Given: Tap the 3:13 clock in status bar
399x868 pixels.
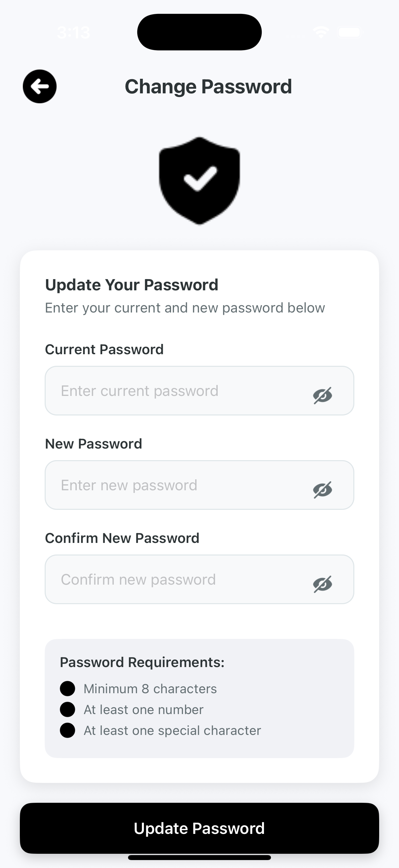Looking at the screenshot, I should [73, 33].
